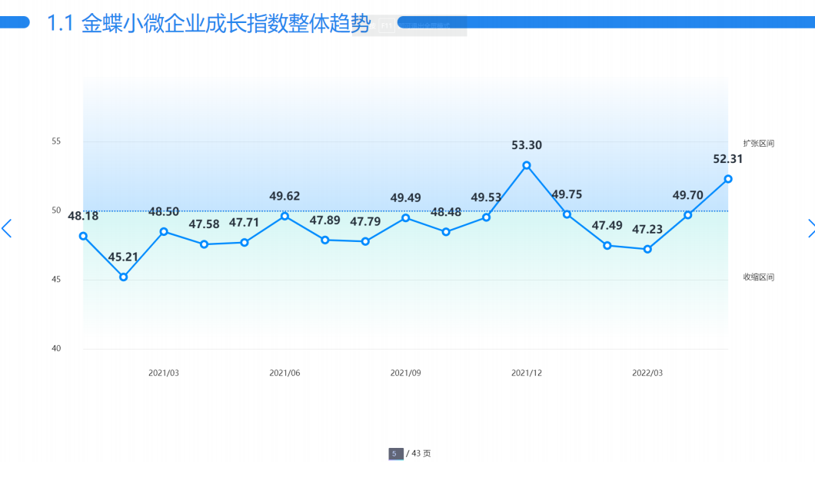Click the 47.71 value label

click(x=244, y=222)
